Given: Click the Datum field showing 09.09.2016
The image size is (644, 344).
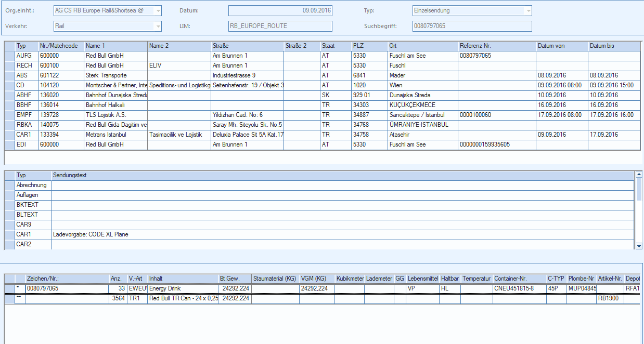Looking at the screenshot, I should point(280,10).
